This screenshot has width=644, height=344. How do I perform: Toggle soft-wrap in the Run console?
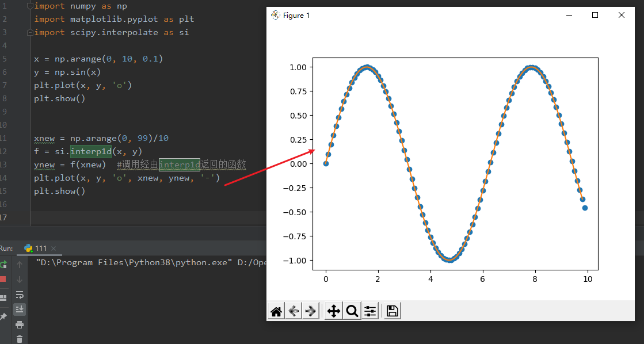coord(20,295)
